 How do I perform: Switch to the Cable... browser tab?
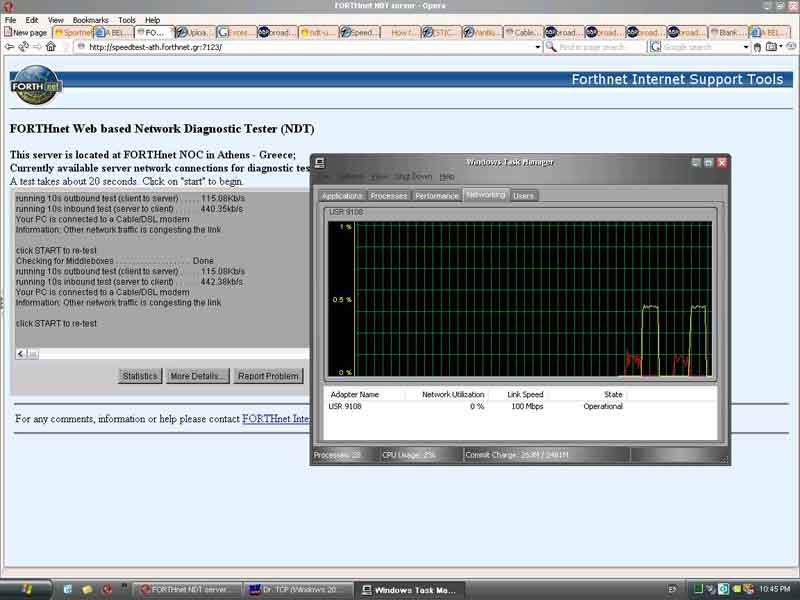522,32
